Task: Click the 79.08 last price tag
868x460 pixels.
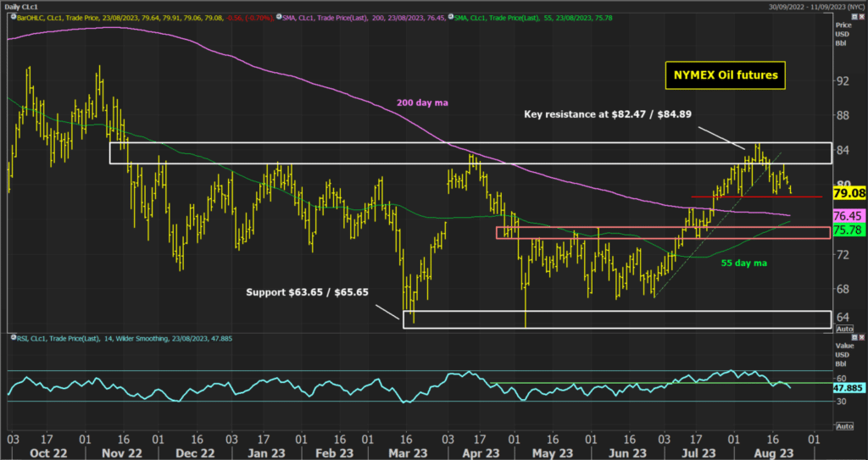Action: tap(849, 193)
